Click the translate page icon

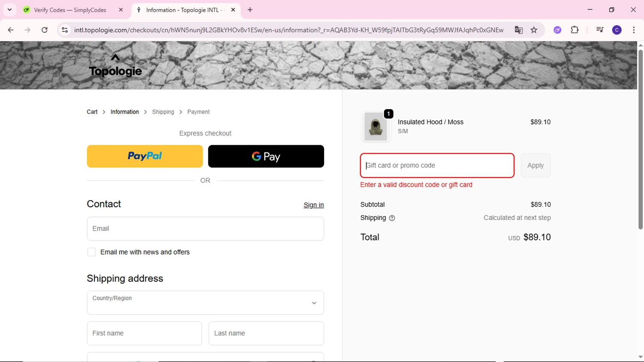click(519, 30)
